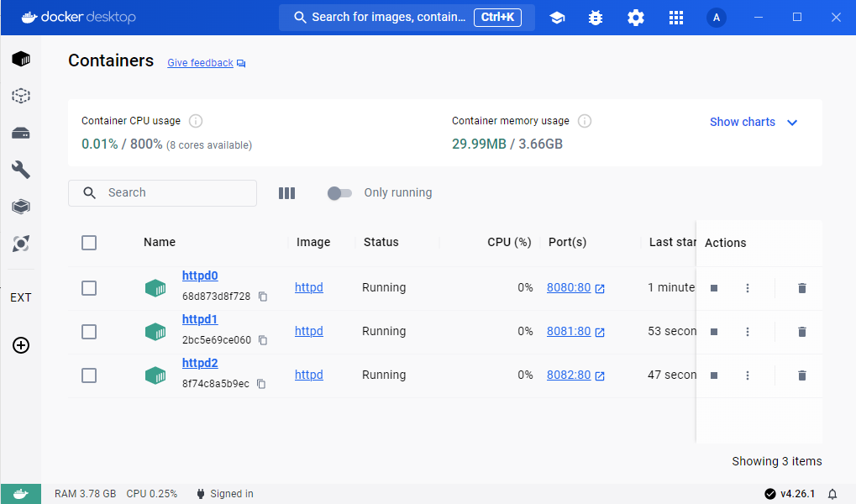Sort by Port(s) column header
Screen dimensions: 856x504
[x=567, y=243]
